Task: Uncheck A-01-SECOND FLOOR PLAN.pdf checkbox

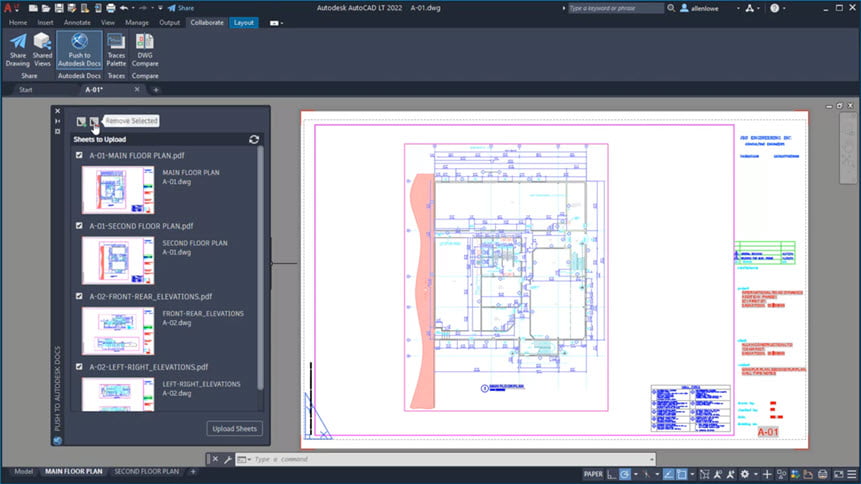Action: click(79, 226)
